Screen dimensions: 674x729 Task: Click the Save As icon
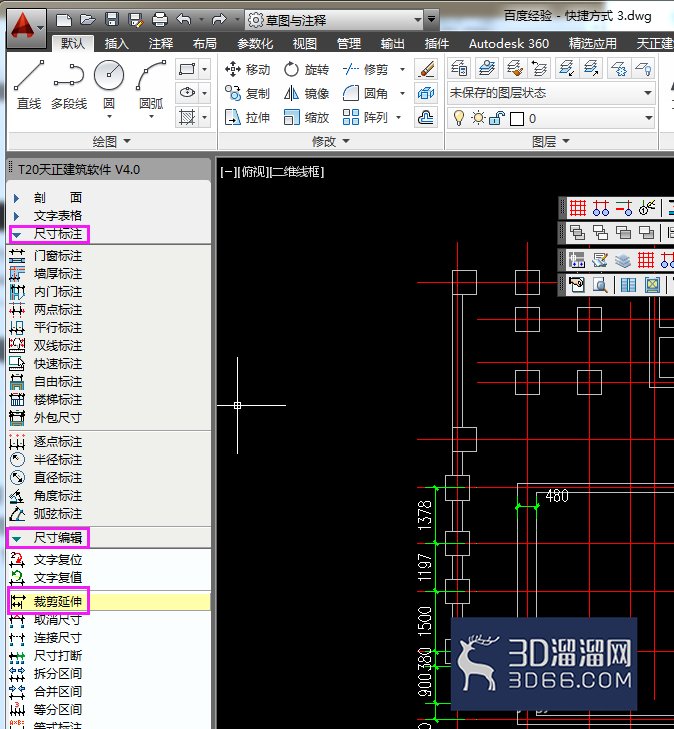coord(136,20)
